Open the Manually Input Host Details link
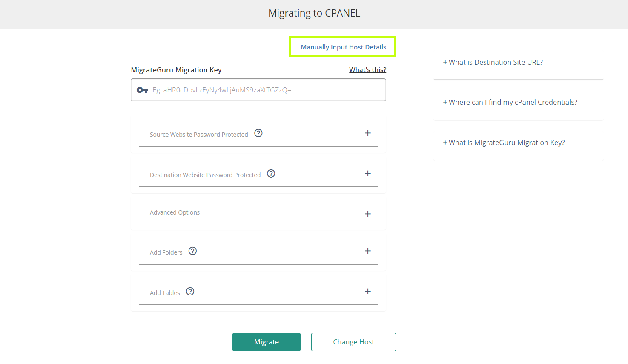Screen dimensions: 628x364 click(x=343, y=47)
